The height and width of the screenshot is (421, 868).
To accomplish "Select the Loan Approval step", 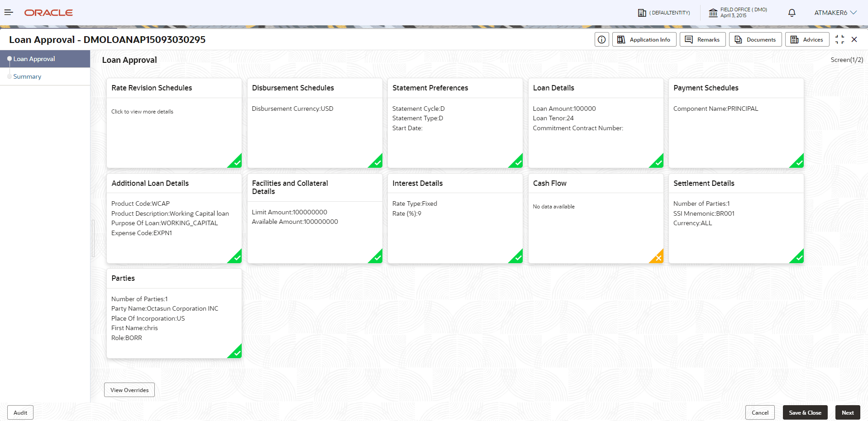I will (45, 59).
